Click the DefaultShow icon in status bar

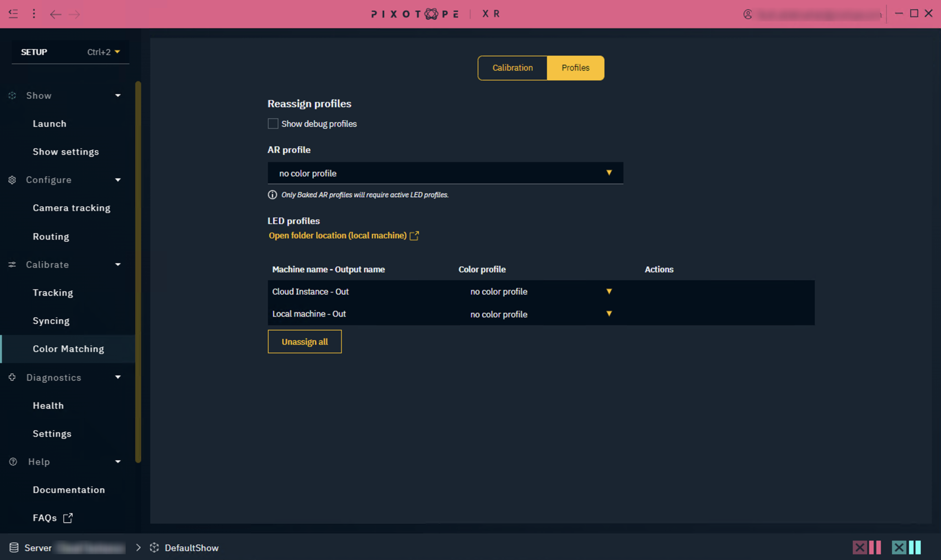click(x=154, y=548)
